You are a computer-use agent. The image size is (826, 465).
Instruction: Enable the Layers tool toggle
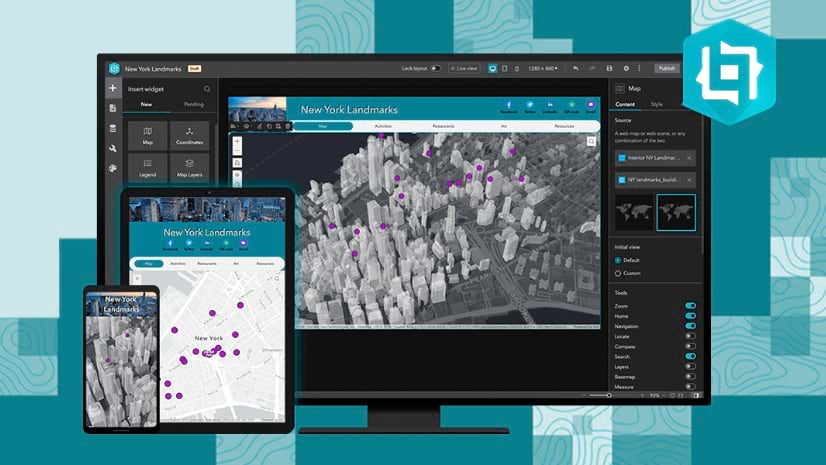pyautogui.click(x=690, y=367)
